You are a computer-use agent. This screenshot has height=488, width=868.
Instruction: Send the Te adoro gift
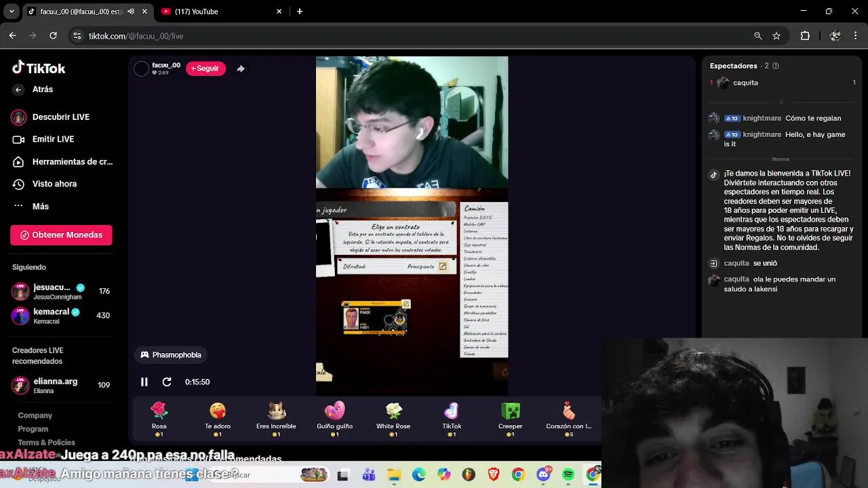218,419
